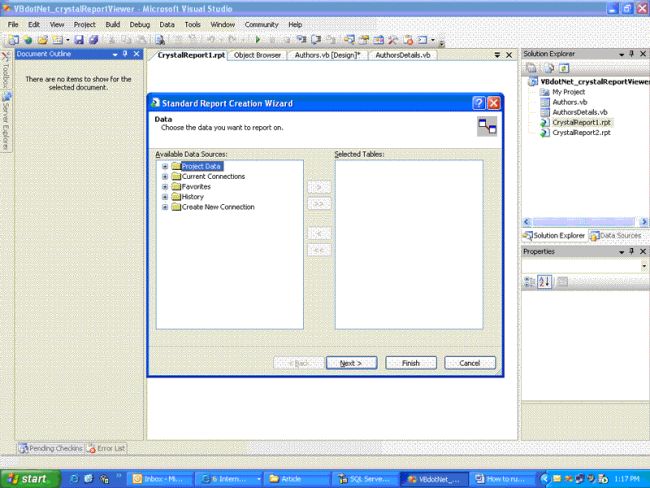Expand the History folder node
This screenshot has width=650, height=488.
point(165,197)
